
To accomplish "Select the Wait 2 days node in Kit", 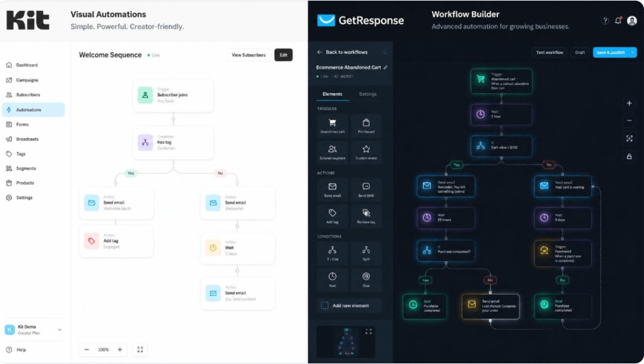I will pos(238,248).
